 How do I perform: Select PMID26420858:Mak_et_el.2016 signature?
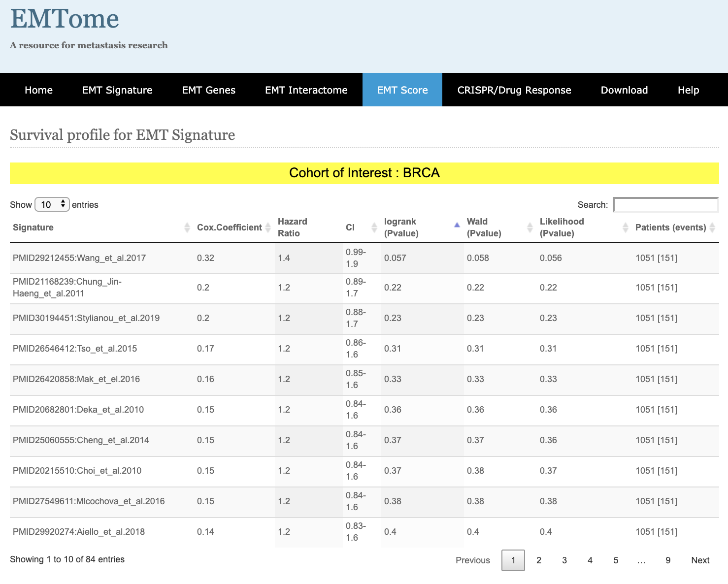click(76, 379)
